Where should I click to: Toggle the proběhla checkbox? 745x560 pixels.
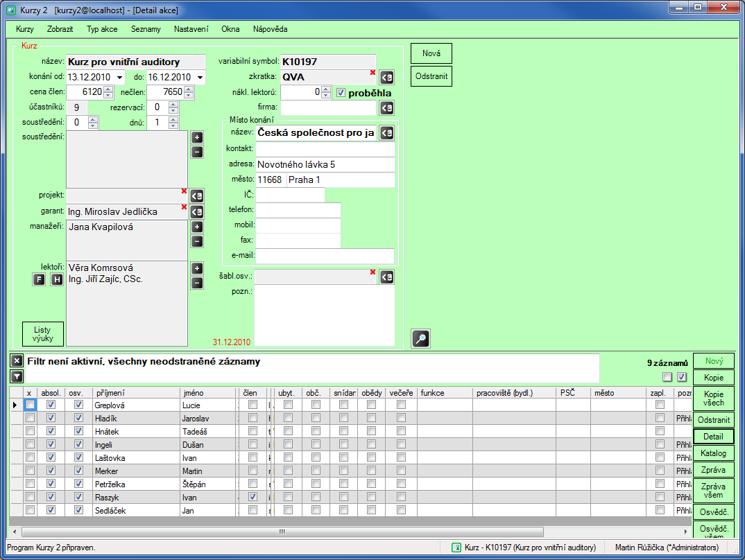[x=341, y=93]
